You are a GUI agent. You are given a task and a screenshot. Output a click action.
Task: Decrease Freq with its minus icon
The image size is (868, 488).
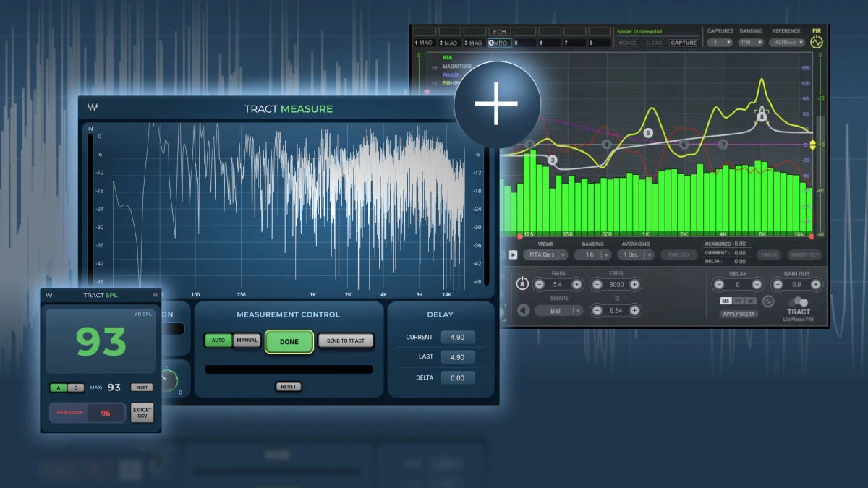tap(597, 285)
